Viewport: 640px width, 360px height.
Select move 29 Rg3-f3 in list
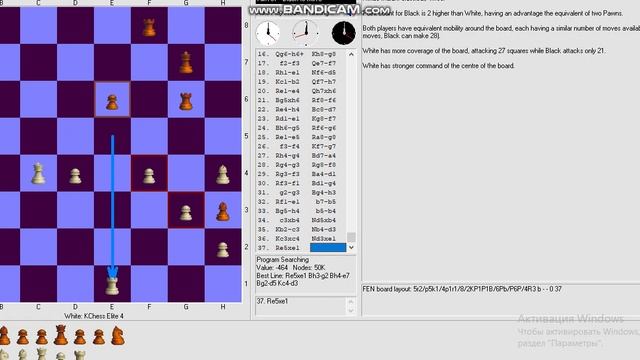287,174
